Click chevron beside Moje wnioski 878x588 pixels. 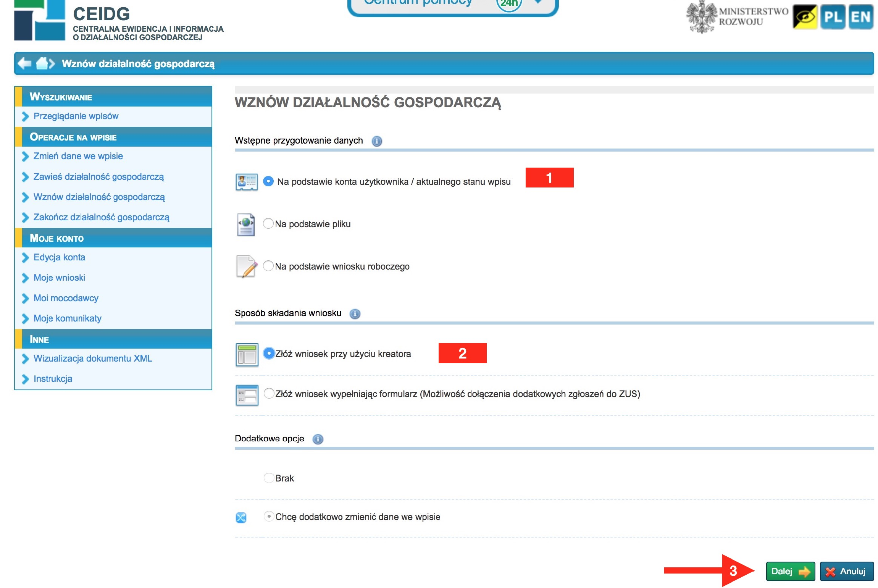click(x=26, y=278)
